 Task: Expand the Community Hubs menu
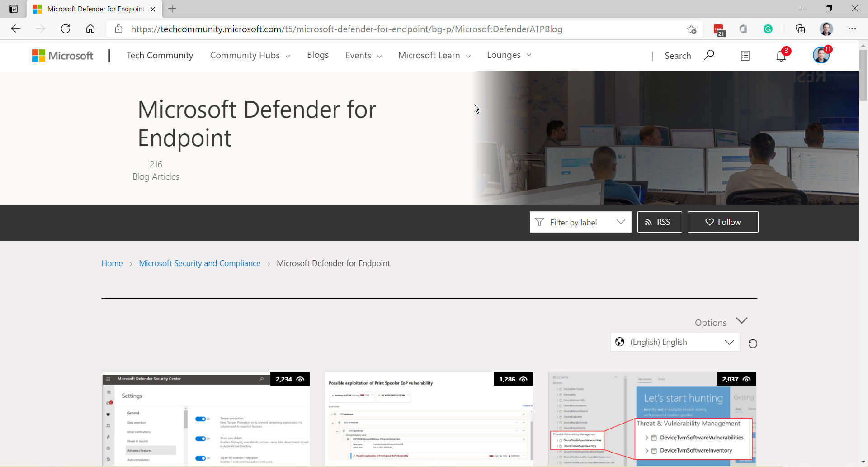(250, 55)
